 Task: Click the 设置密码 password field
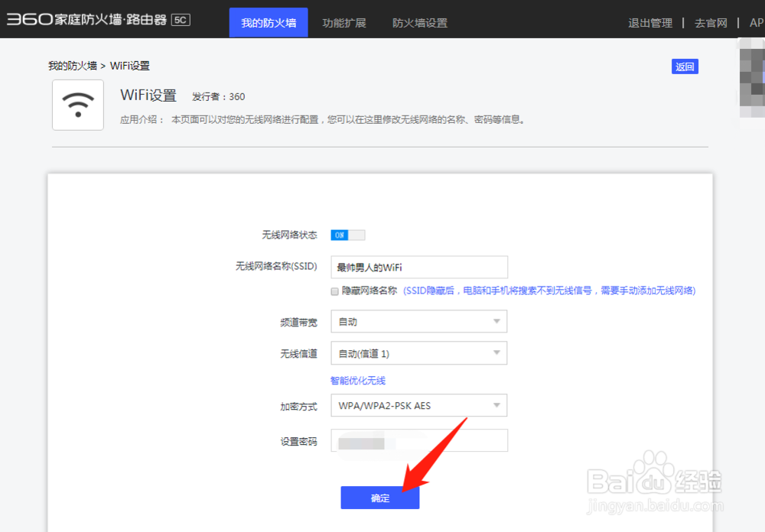418,440
